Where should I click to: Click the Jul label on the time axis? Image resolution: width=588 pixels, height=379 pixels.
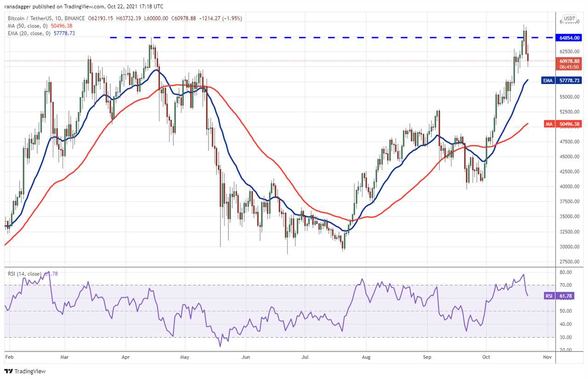[x=305, y=357]
